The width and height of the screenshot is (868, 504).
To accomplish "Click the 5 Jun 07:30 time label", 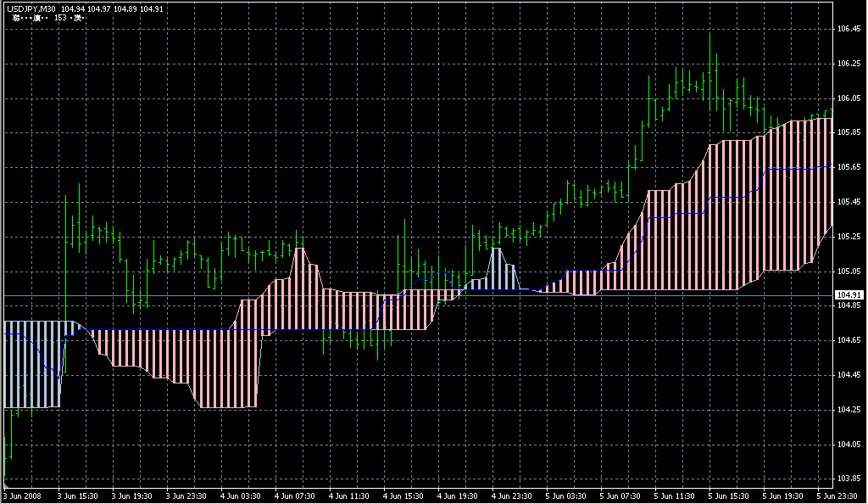I will coord(620,496).
